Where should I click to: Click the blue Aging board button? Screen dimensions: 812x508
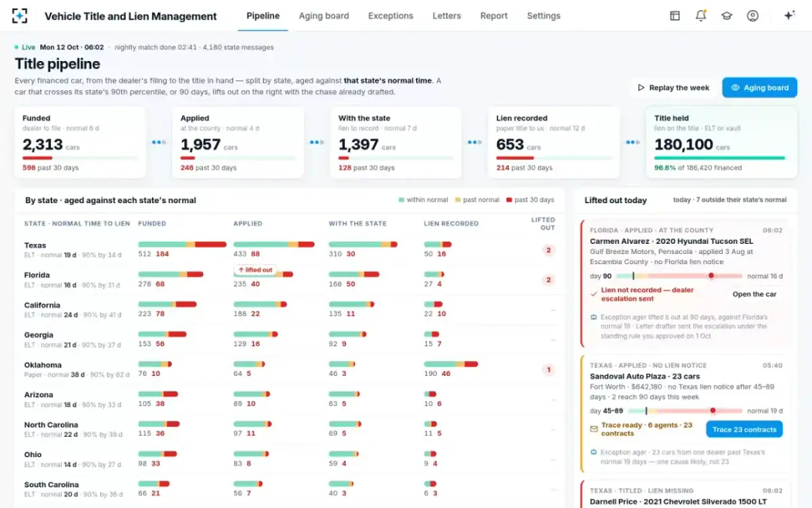pos(759,87)
